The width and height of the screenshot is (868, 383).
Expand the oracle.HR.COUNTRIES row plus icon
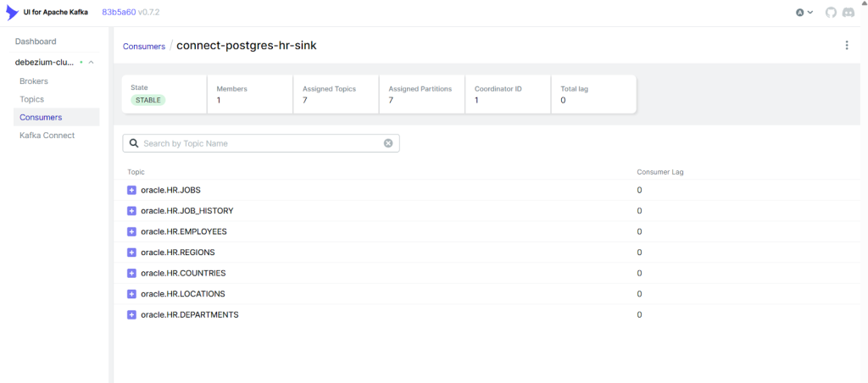pos(131,273)
